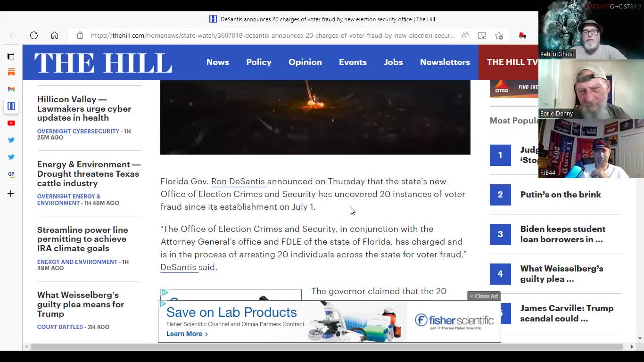
Task: Follow the Ron DeSantis link
Action: point(238,181)
